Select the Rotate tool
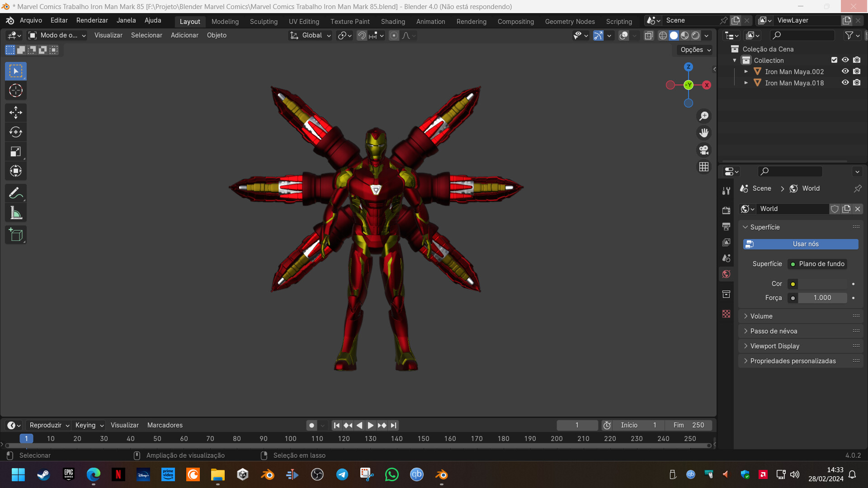 [16, 132]
